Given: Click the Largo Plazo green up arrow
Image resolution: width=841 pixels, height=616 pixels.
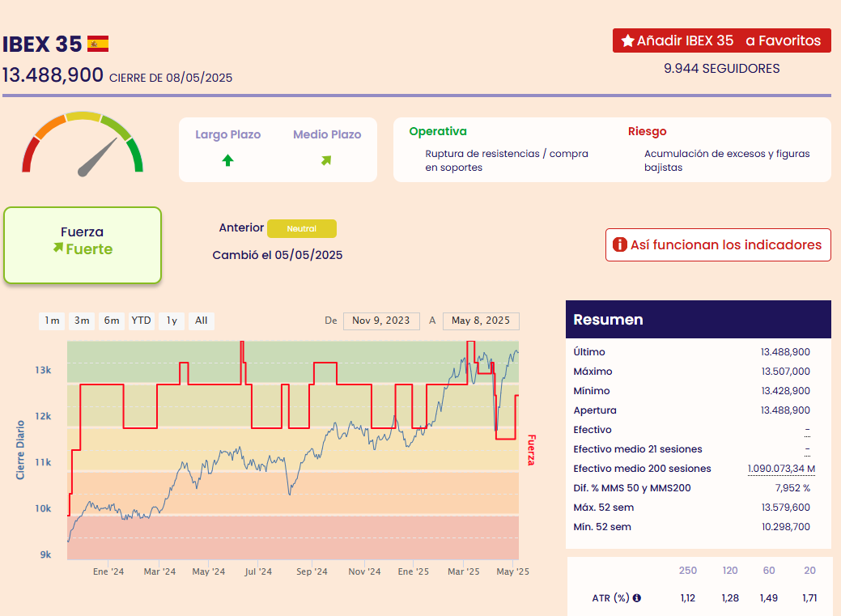Looking at the screenshot, I should coord(228,160).
